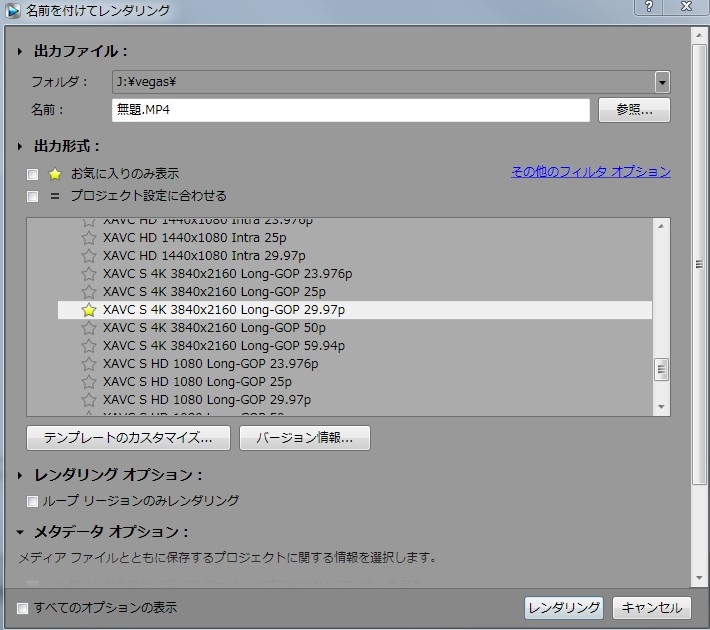Star the XAVC HD 1440x1080 Intra 29.97p template
The width and height of the screenshot is (710, 630).
pos(89,256)
